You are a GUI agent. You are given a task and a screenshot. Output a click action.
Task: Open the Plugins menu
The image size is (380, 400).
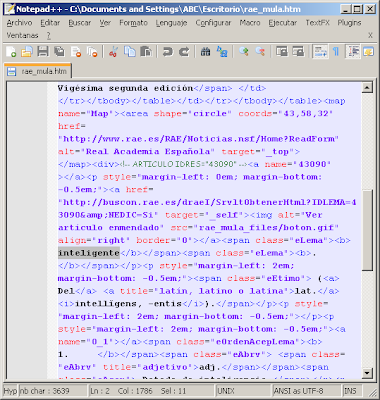tap(349, 23)
